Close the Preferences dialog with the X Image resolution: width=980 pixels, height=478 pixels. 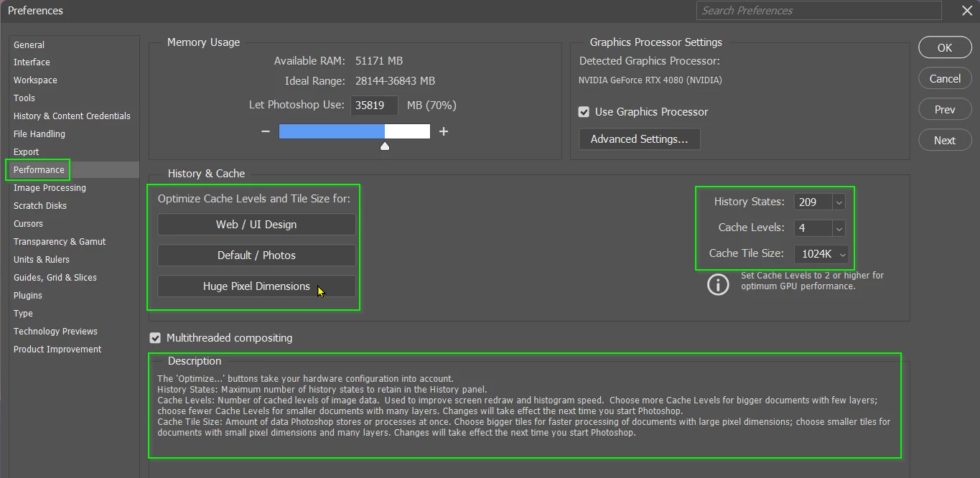[x=967, y=10]
